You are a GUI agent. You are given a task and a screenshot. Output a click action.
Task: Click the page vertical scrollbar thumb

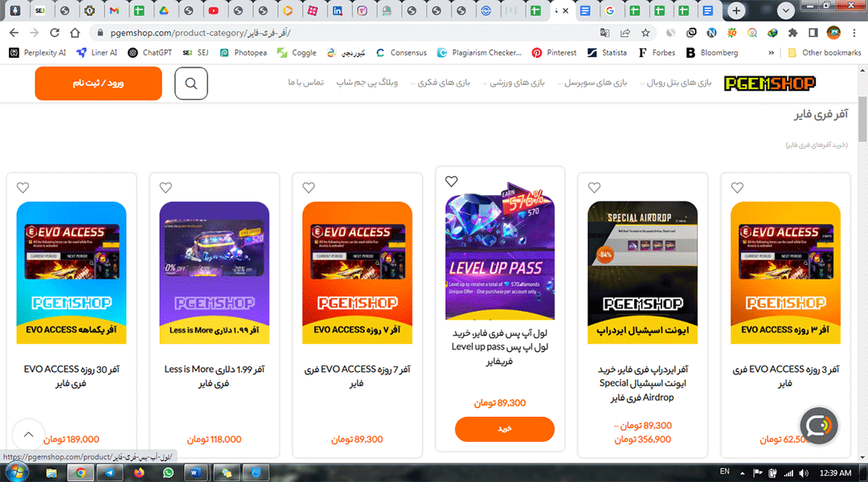pyautogui.click(x=862, y=119)
